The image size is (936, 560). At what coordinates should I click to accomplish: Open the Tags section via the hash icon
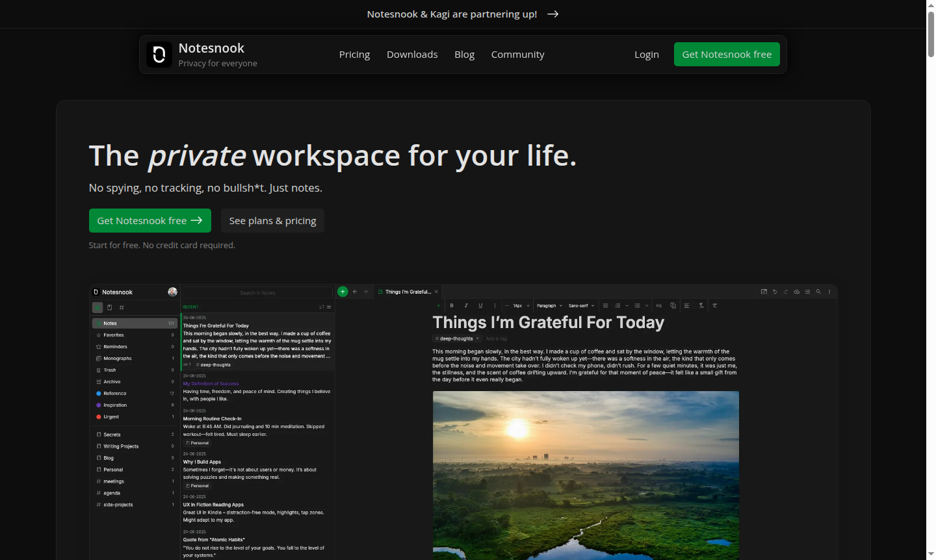click(122, 307)
